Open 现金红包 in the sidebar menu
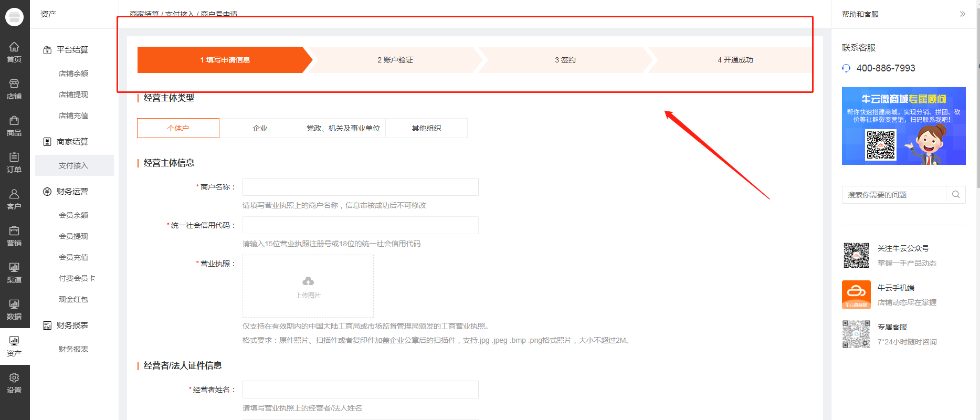Screen dimensions: 980x420 pyautogui.click(x=73, y=299)
